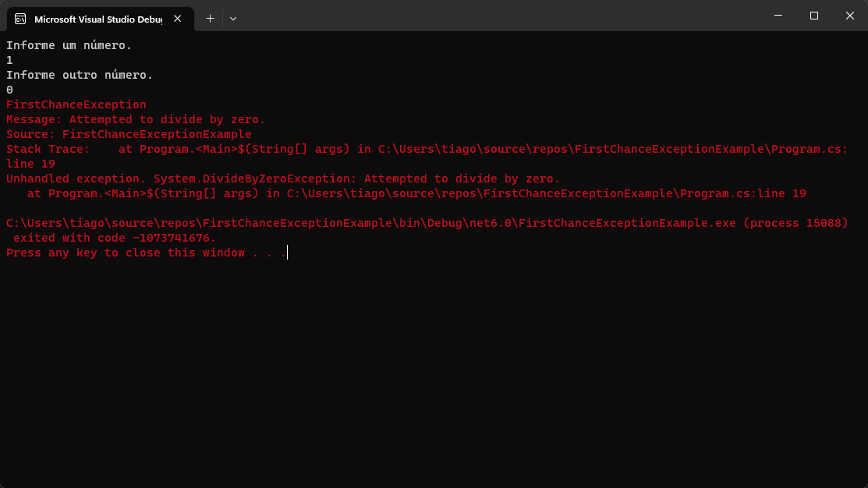Click the 'exited with code -1073741676.' line
The height and width of the screenshot is (488, 868).
[x=115, y=238]
